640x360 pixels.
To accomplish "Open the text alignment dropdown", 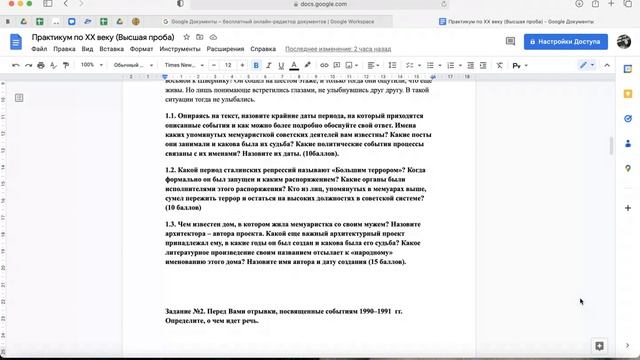I will [x=373, y=65].
